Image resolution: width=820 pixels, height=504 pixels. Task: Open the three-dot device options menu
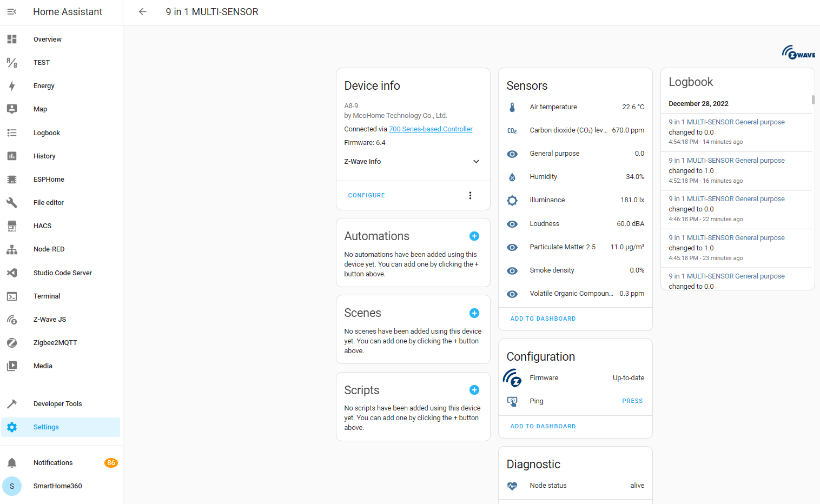point(470,196)
